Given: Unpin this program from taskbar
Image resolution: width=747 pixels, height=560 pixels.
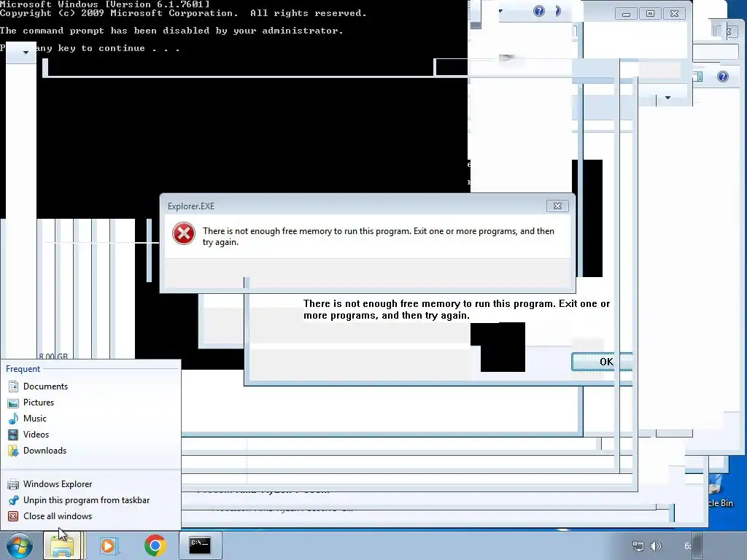Looking at the screenshot, I should click(x=86, y=500).
